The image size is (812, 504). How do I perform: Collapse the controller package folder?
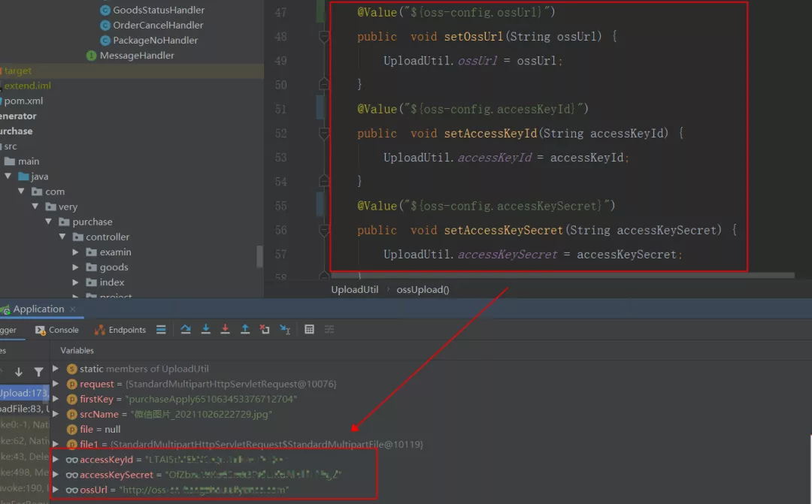pyautogui.click(x=62, y=237)
